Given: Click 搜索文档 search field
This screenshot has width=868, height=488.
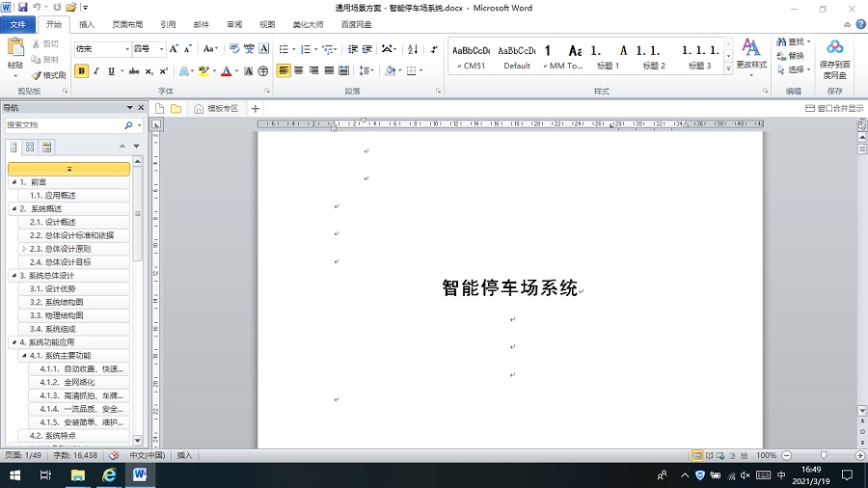Looking at the screenshot, I should tap(65, 125).
